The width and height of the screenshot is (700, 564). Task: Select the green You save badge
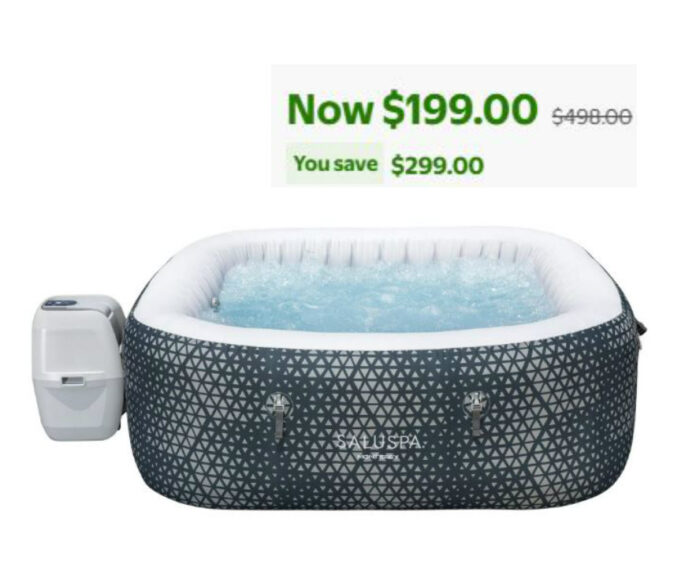click(x=335, y=163)
